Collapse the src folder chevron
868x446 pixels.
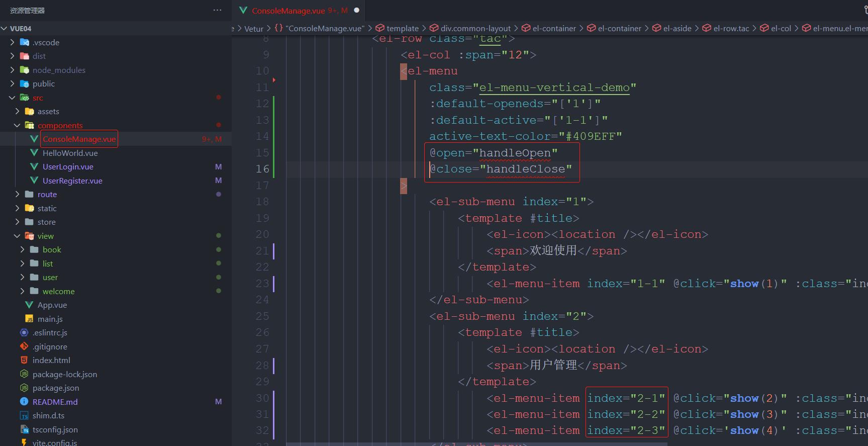[13, 98]
